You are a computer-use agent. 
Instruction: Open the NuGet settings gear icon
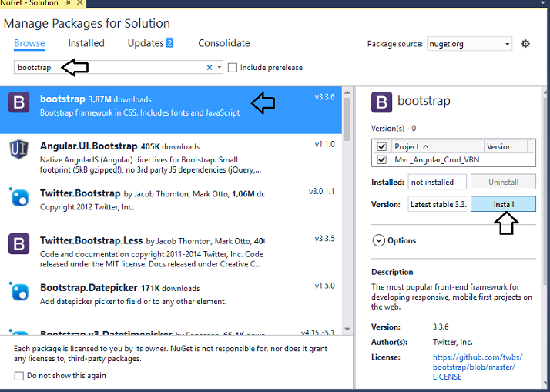click(x=525, y=44)
